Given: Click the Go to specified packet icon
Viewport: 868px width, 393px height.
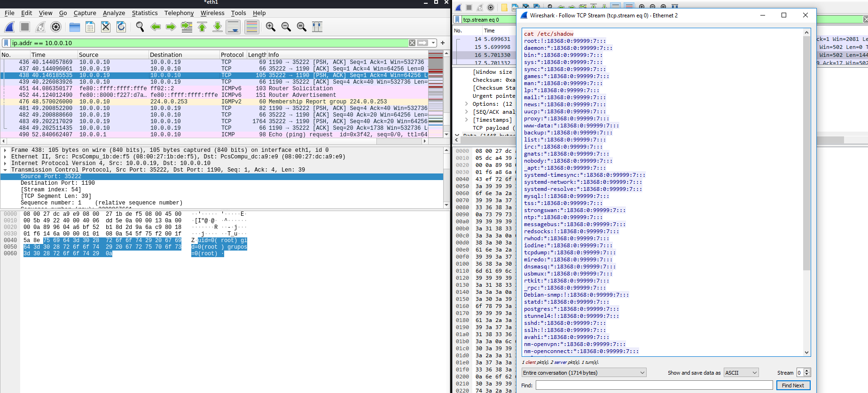Looking at the screenshot, I should tap(187, 27).
